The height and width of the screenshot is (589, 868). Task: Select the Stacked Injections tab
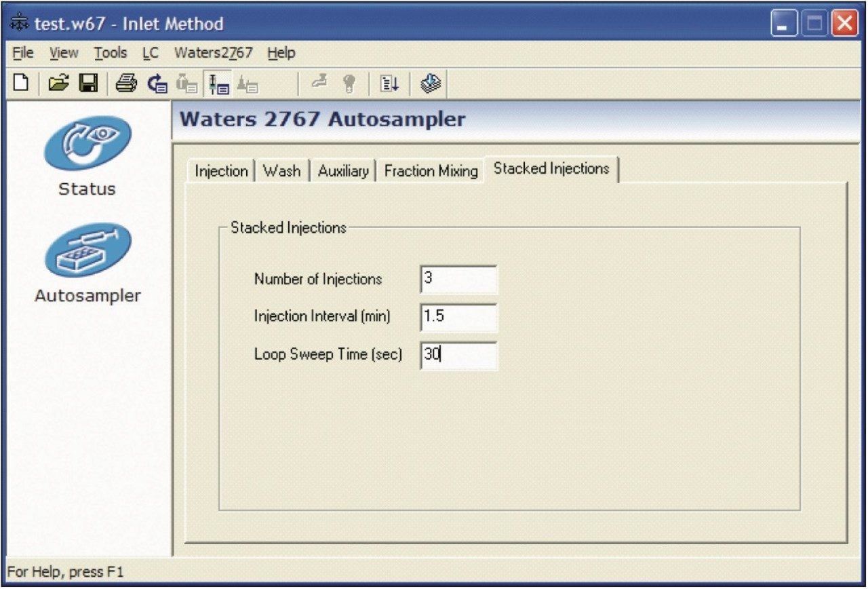click(551, 169)
